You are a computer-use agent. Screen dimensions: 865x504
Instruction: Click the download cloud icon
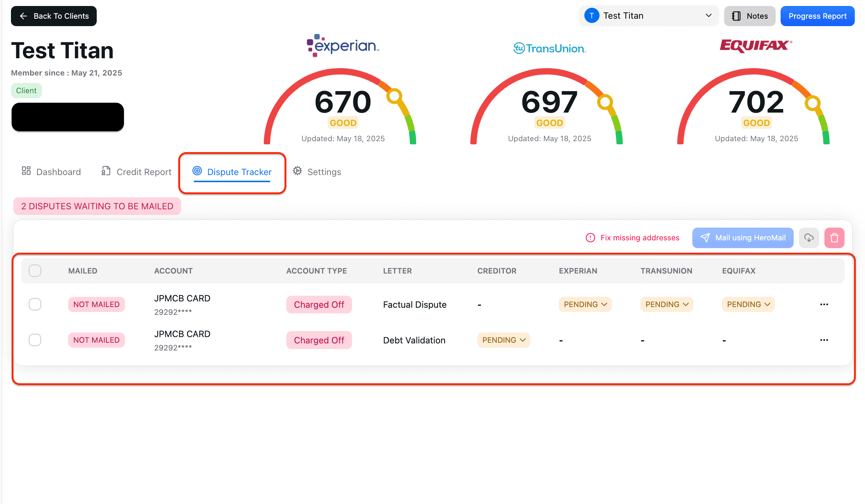[809, 238]
